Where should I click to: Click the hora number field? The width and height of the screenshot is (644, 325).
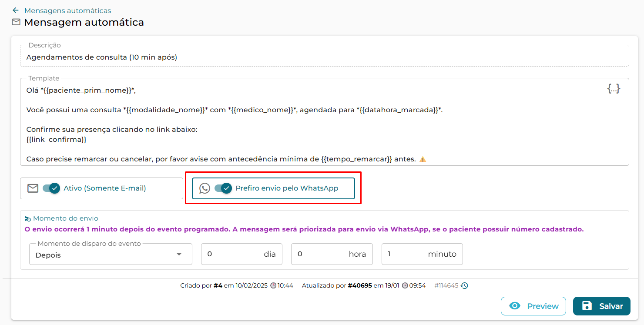tap(332, 254)
